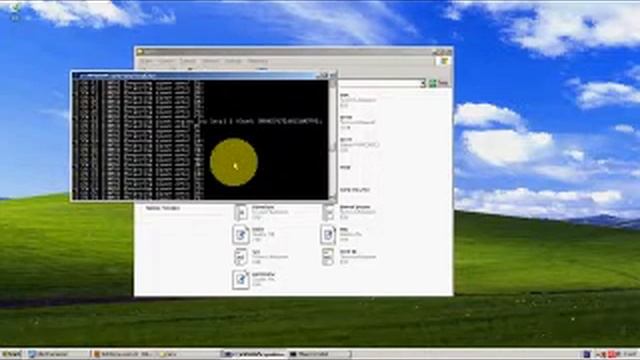Select the desktop icon in top-left corner

pyautogui.click(x=16, y=11)
